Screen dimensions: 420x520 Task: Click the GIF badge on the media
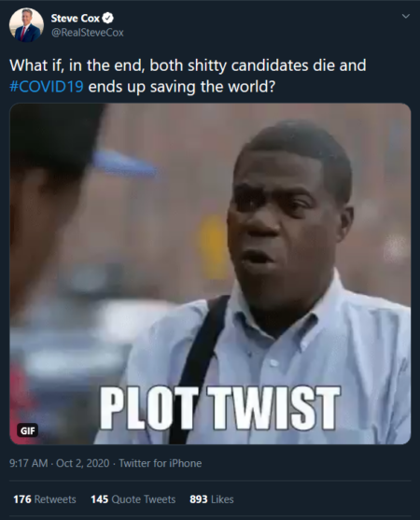pos(27,430)
